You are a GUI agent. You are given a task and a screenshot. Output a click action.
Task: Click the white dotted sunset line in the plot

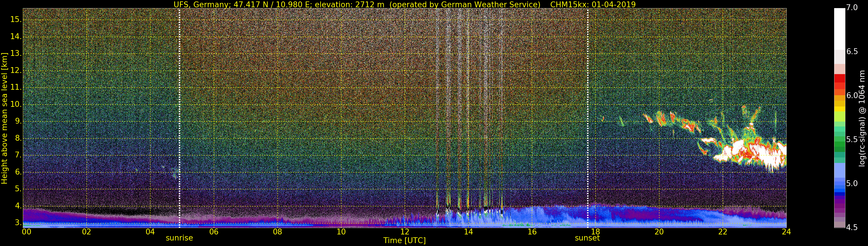point(588,118)
